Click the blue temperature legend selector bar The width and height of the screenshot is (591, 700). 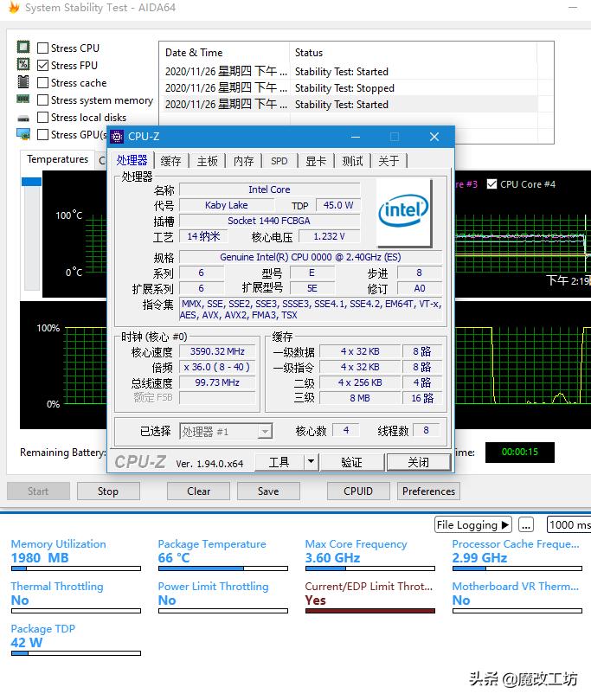coord(31,182)
